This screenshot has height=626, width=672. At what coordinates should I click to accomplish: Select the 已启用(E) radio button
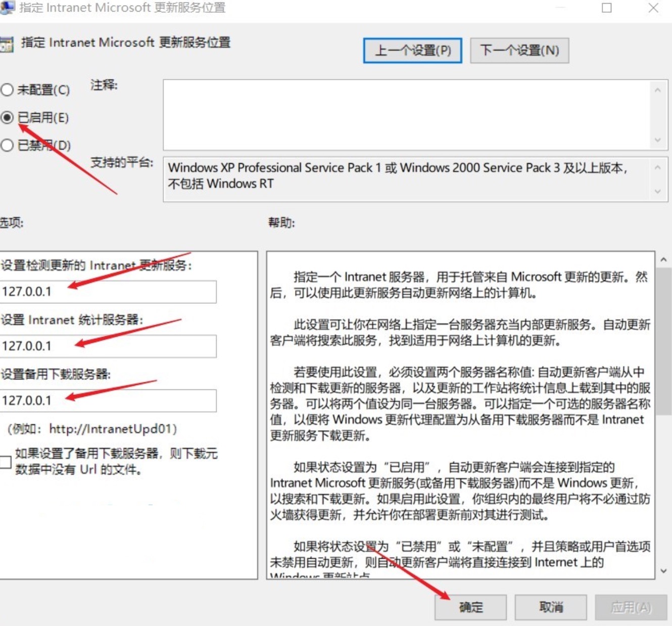(x=7, y=118)
